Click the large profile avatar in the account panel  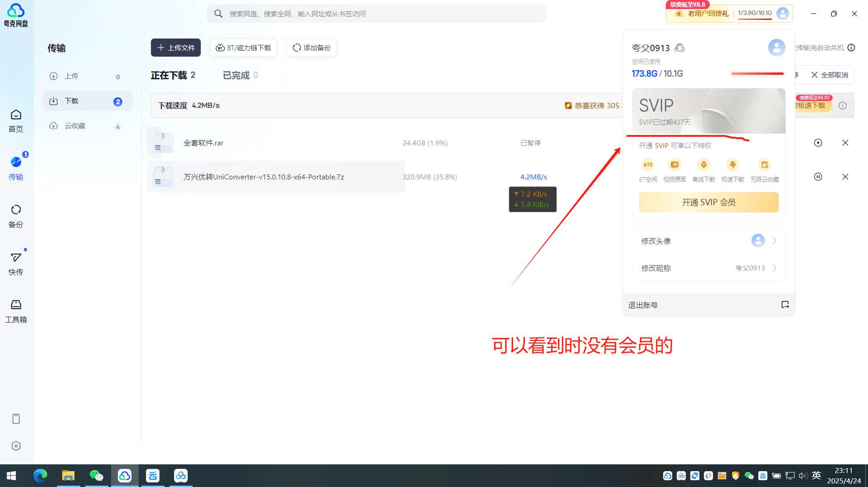776,47
